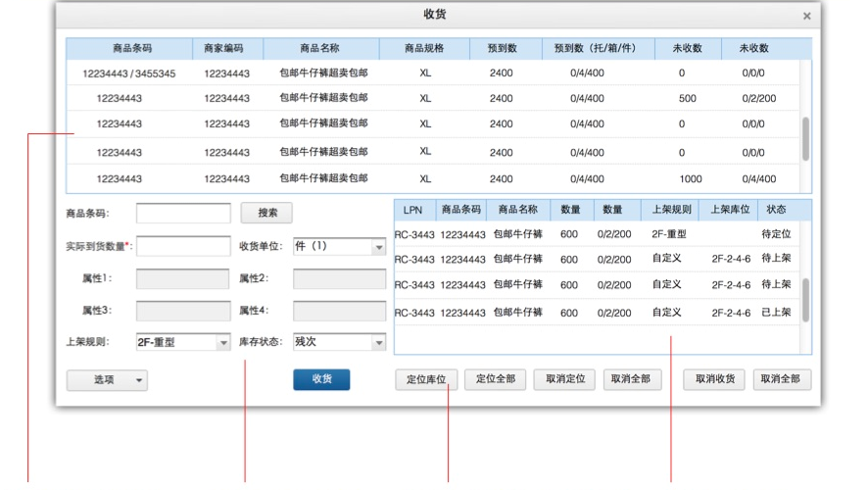The width and height of the screenshot is (868, 490).
Task: Select LPN row with status 待定位
Action: (x=597, y=234)
